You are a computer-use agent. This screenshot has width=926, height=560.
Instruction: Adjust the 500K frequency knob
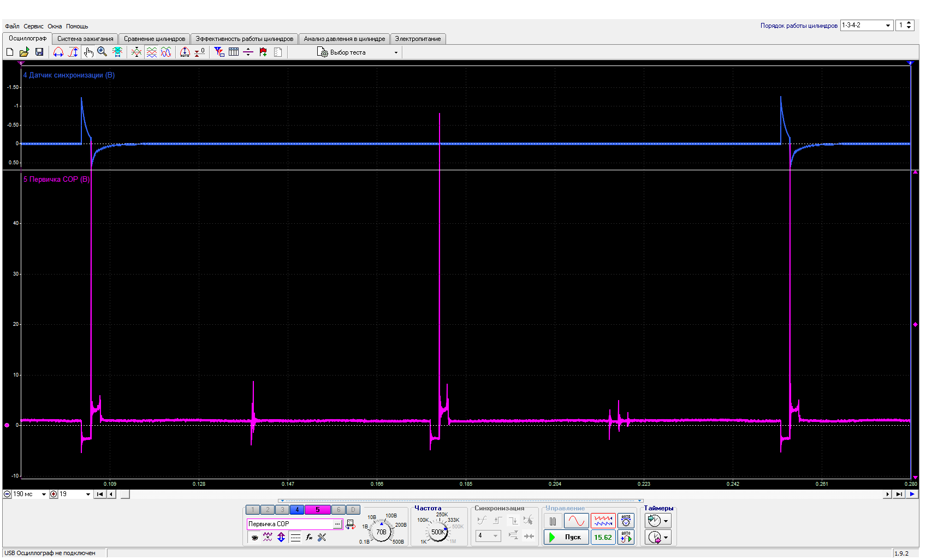(438, 532)
